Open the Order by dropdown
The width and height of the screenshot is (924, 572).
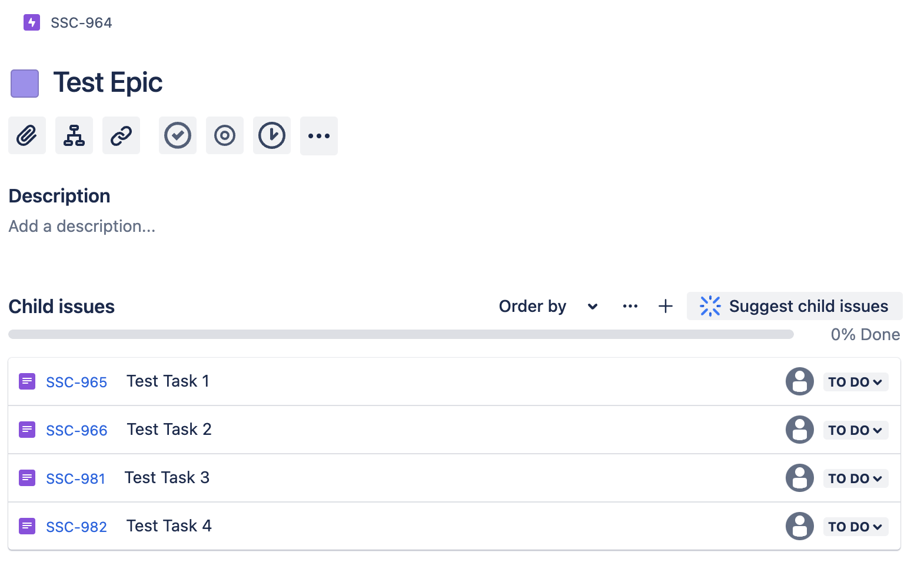[547, 306]
